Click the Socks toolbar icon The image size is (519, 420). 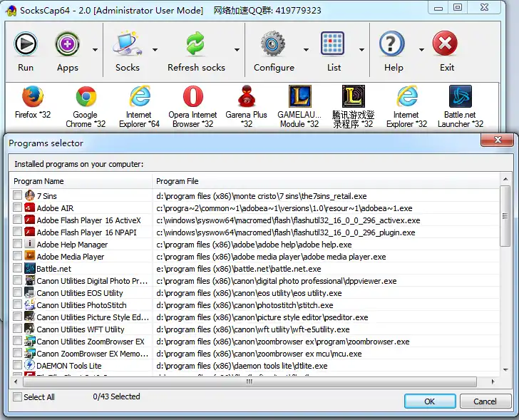point(128,43)
